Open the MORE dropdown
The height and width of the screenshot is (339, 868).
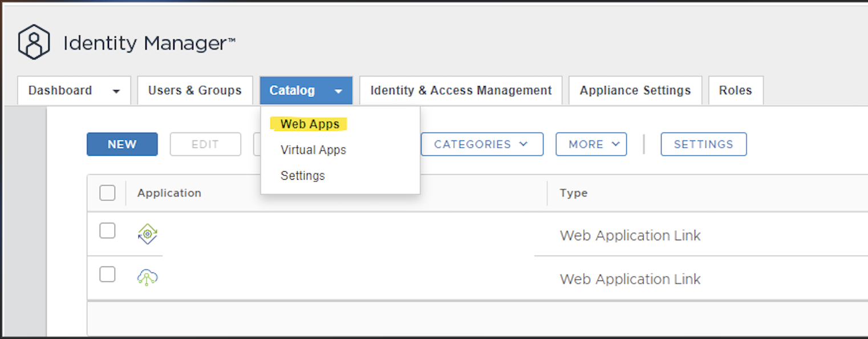coord(591,144)
